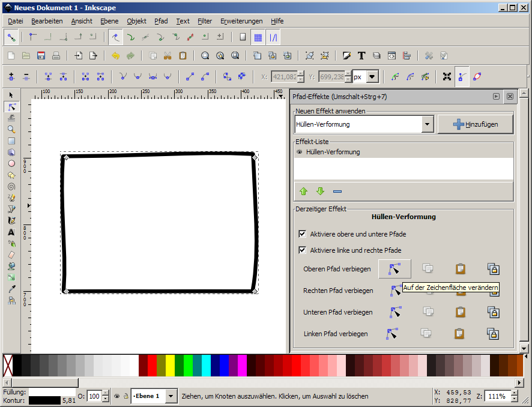The image size is (532, 407).
Task: Click the Hinzufügen button
Action: tap(476, 124)
